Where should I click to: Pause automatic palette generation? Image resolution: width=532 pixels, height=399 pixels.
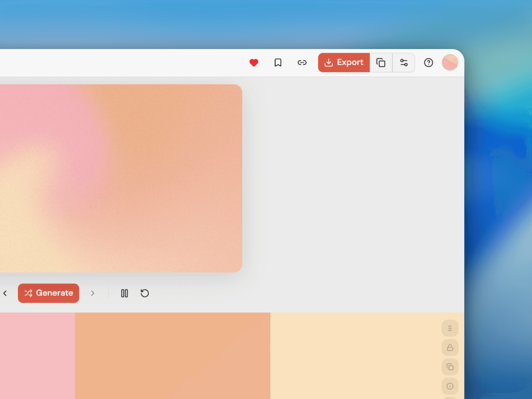[x=124, y=293]
